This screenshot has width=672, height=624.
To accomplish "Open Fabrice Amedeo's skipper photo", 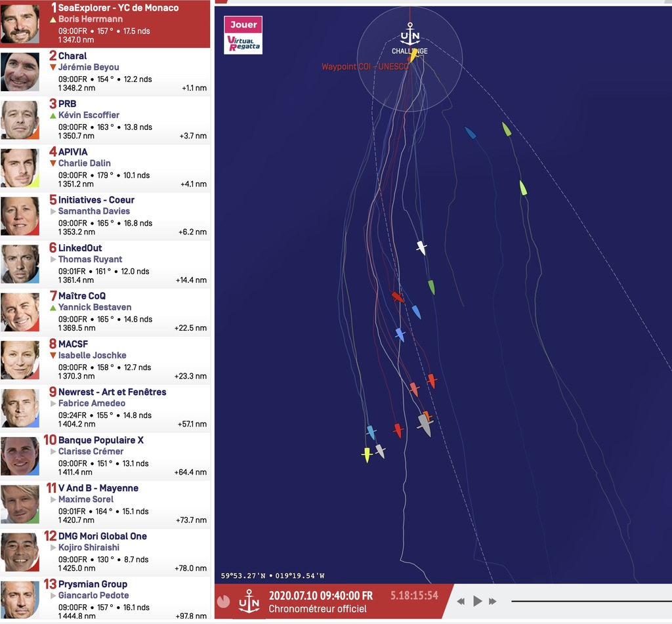I will click(x=20, y=407).
